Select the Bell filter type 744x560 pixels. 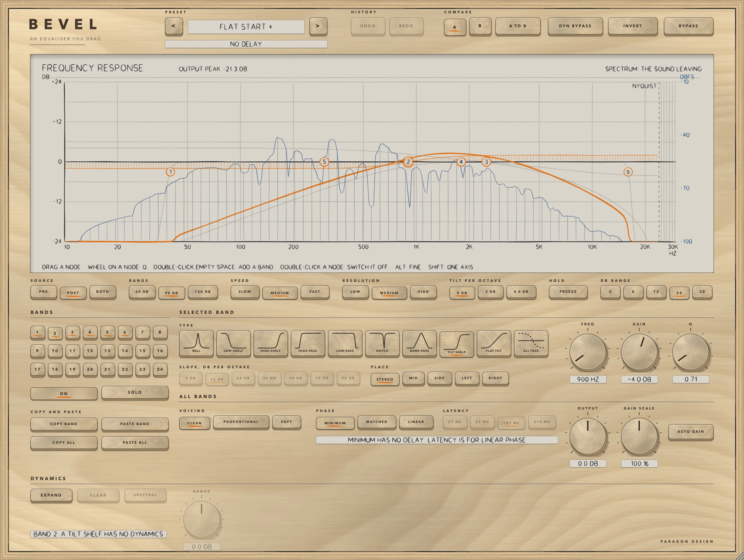[x=196, y=343]
